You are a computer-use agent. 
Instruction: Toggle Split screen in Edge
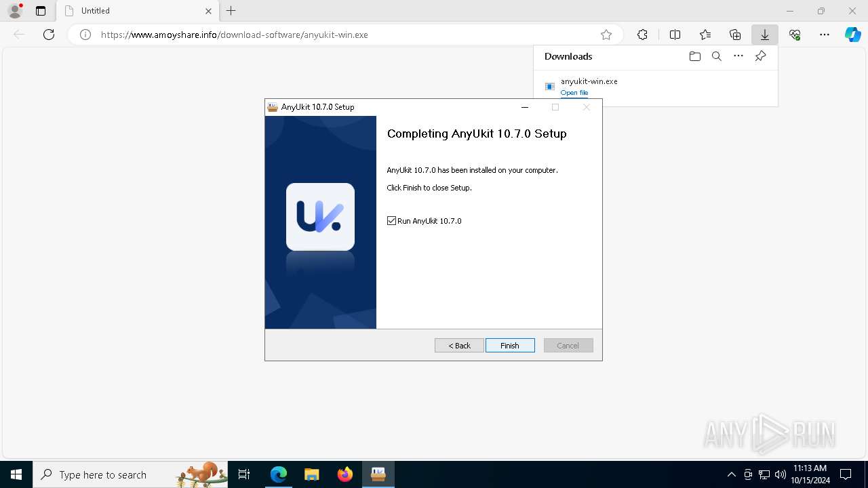coord(675,35)
